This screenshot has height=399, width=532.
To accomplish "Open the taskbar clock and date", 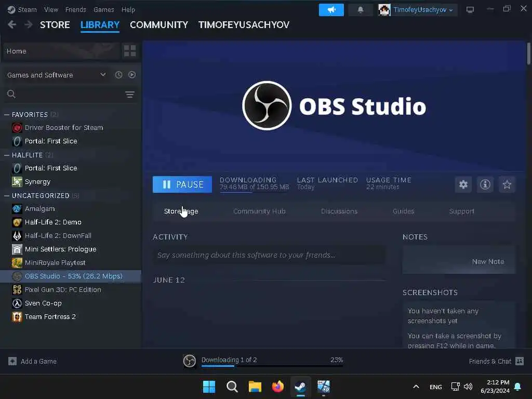I will click(495, 387).
